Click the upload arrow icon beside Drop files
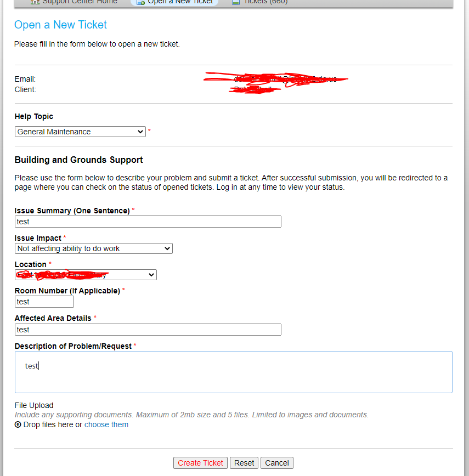The height and width of the screenshot is (476, 469). tap(18, 425)
